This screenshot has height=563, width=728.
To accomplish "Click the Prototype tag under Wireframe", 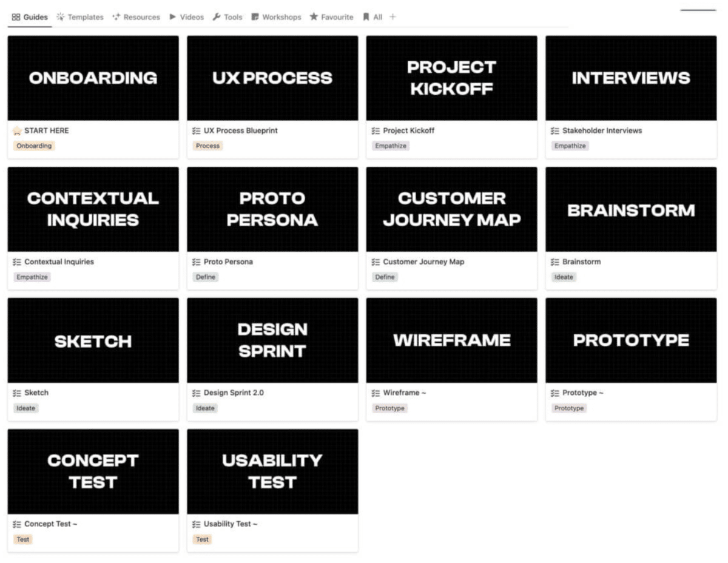I will point(389,408).
